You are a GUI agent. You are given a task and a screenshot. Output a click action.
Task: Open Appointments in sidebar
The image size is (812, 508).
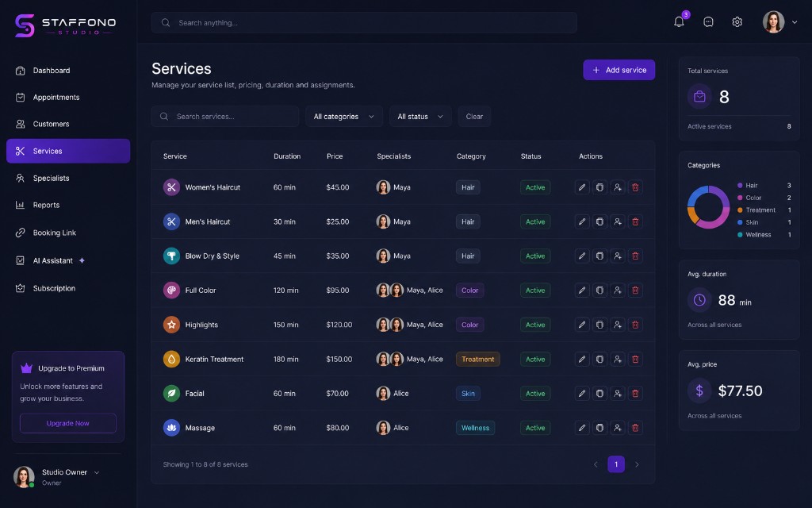(x=68, y=98)
